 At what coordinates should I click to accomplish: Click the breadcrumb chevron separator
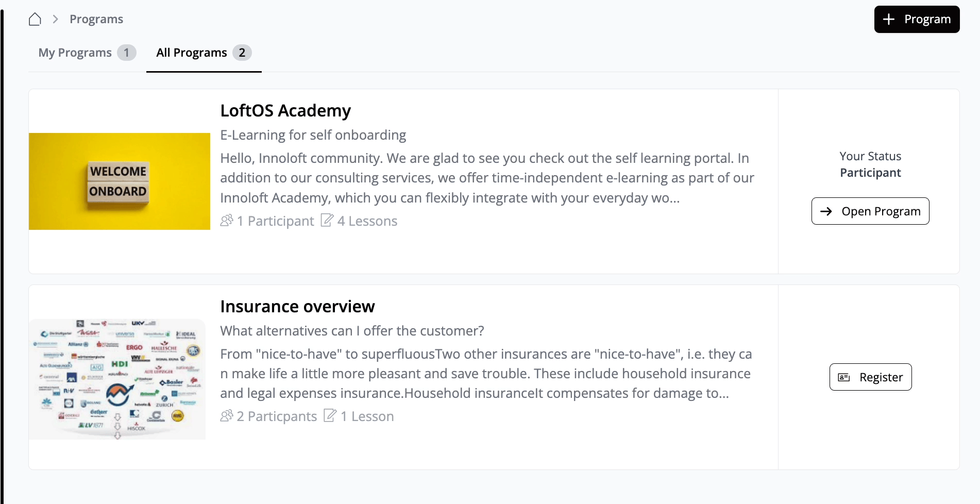pyautogui.click(x=55, y=20)
